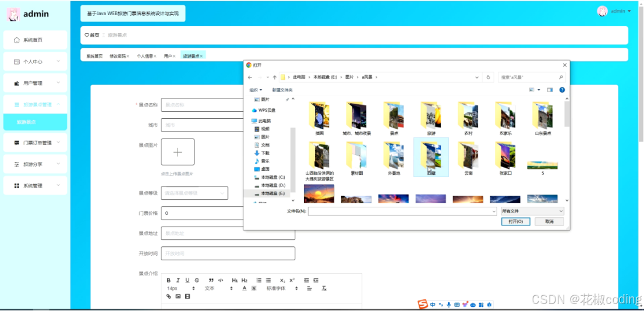Screen dimensions: 644x311
Task: Create an ordered list in the editor
Action: pos(259,280)
